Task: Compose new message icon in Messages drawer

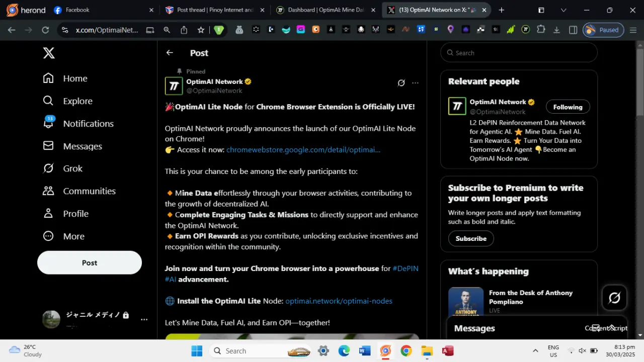Action: click(595, 328)
